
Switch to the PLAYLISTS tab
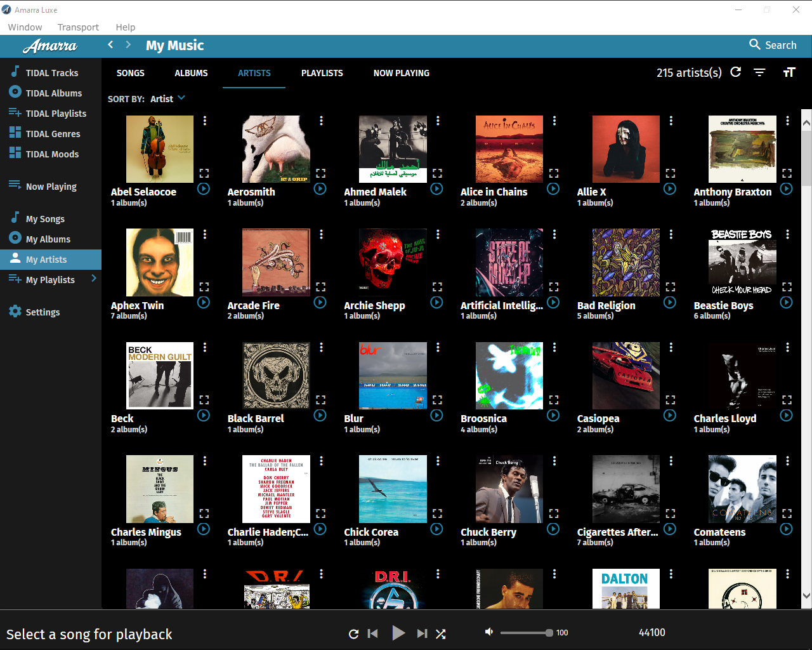pyautogui.click(x=322, y=73)
